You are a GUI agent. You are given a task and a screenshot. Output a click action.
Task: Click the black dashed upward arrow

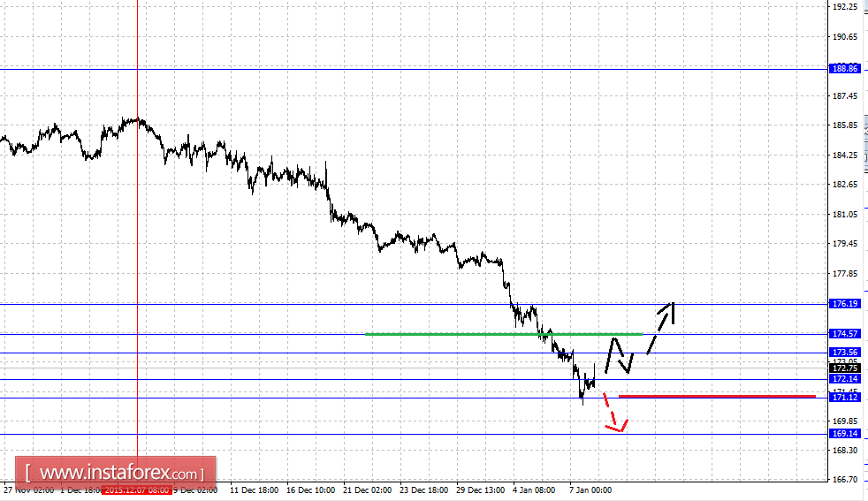tap(660, 328)
